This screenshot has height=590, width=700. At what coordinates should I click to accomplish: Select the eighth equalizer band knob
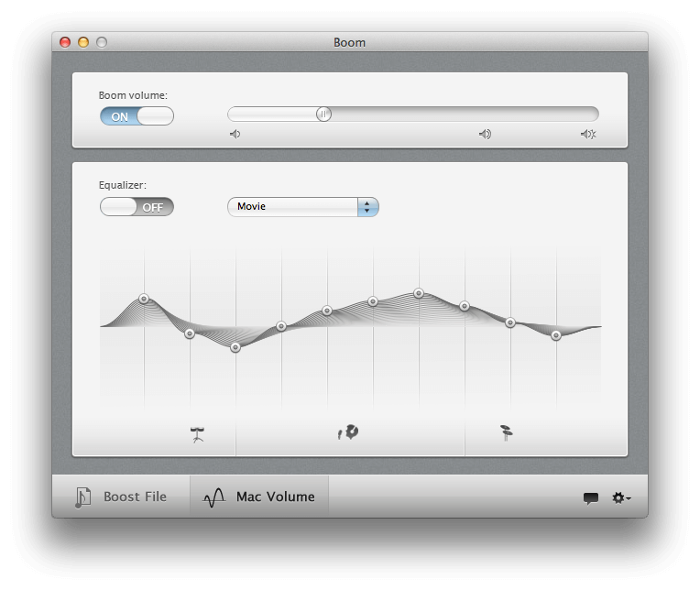click(x=465, y=306)
